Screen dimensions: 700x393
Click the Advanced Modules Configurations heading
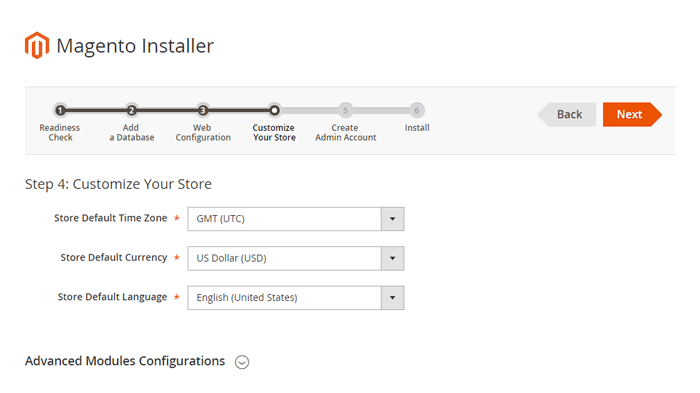pyautogui.click(x=125, y=361)
